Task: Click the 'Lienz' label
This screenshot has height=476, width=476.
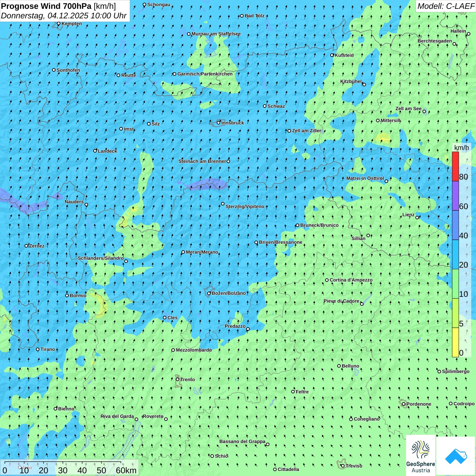Action: click(x=408, y=215)
